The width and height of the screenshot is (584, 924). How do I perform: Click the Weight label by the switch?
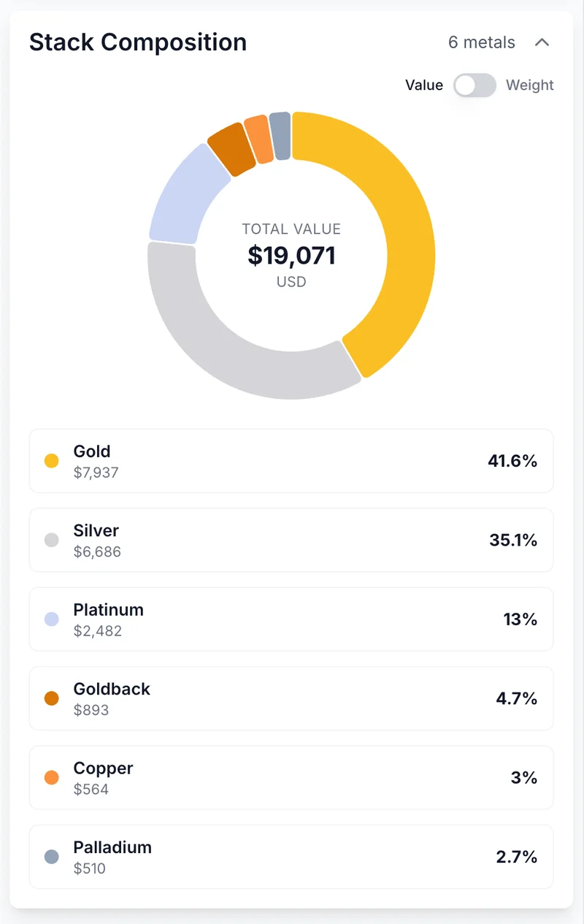tap(530, 85)
